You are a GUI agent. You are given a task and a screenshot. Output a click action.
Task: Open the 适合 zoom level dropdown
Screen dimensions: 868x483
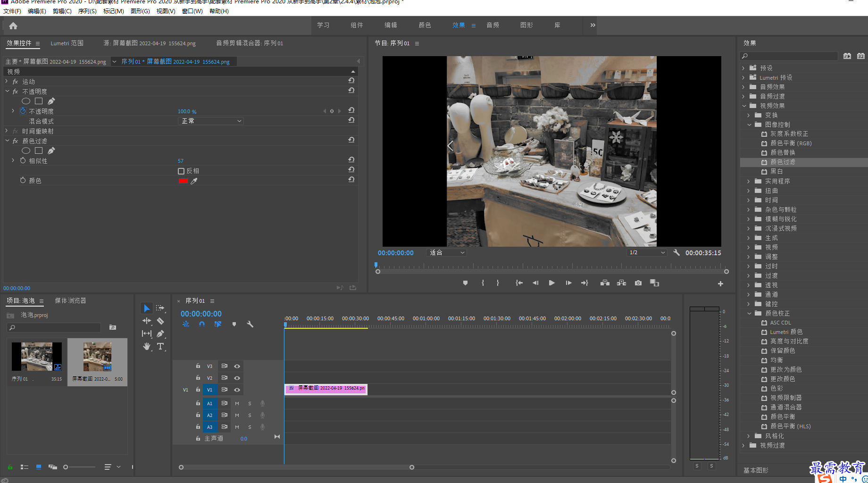[x=447, y=252]
